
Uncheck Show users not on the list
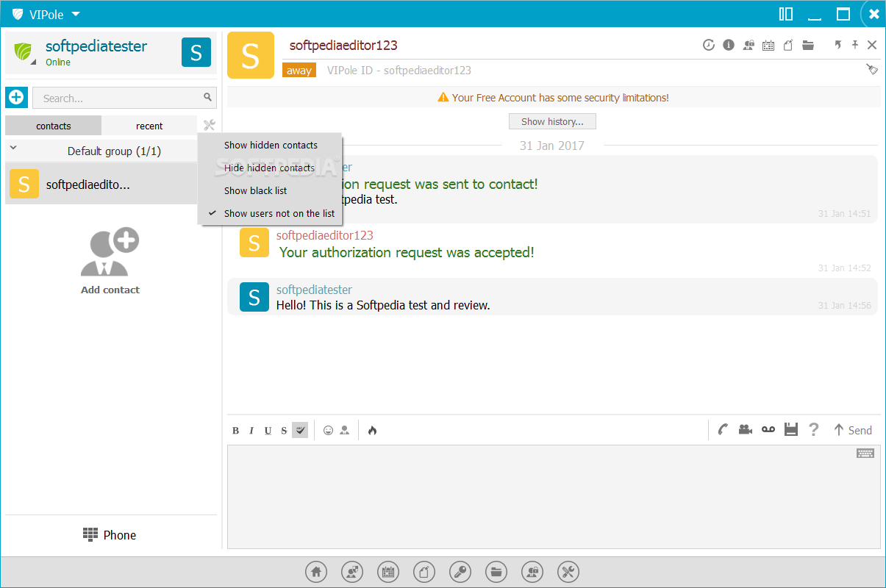(271, 213)
